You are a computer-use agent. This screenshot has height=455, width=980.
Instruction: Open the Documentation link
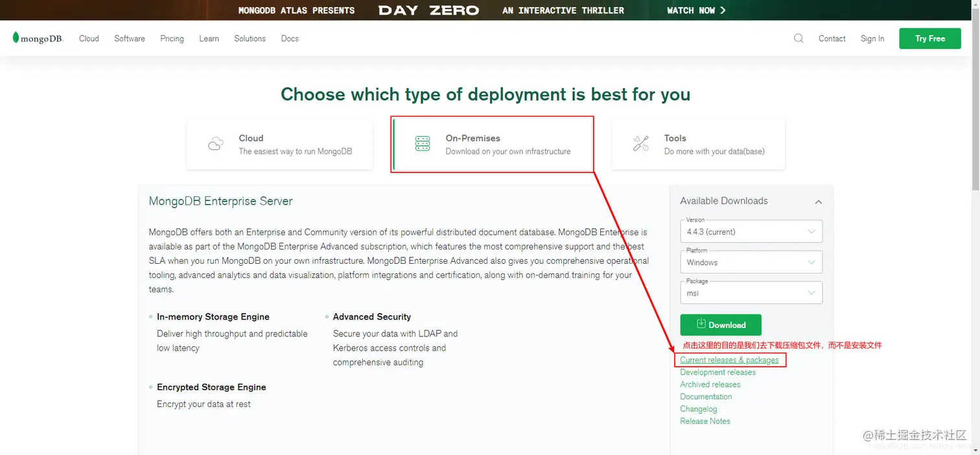pyautogui.click(x=706, y=397)
